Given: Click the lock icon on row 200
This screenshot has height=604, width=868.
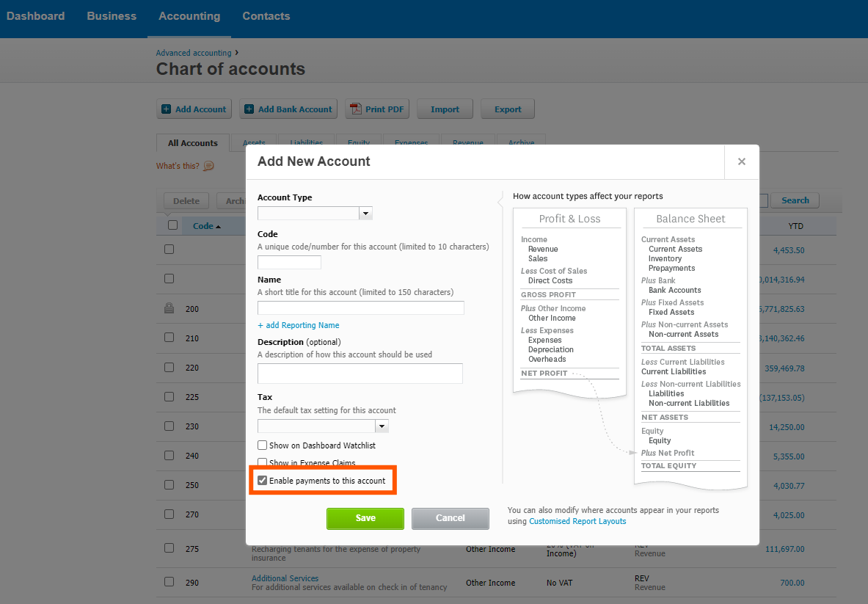Looking at the screenshot, I should 169,308.
